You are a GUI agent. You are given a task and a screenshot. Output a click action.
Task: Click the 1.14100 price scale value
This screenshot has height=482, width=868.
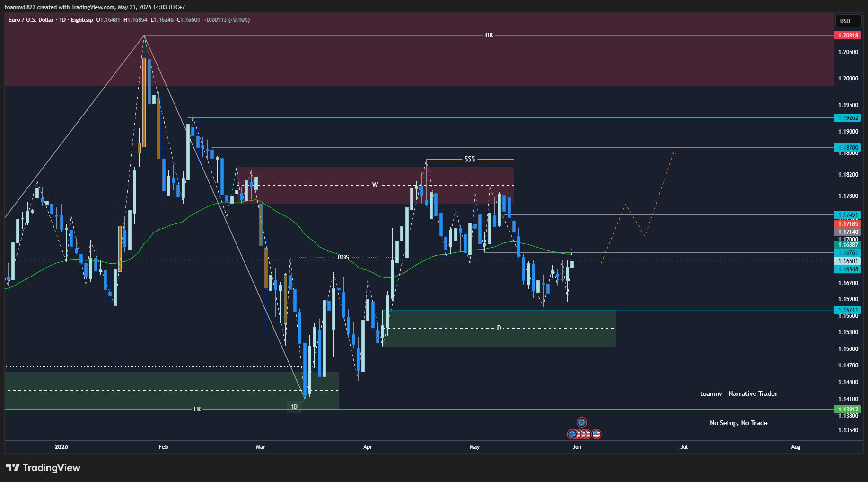coord(848,399)
